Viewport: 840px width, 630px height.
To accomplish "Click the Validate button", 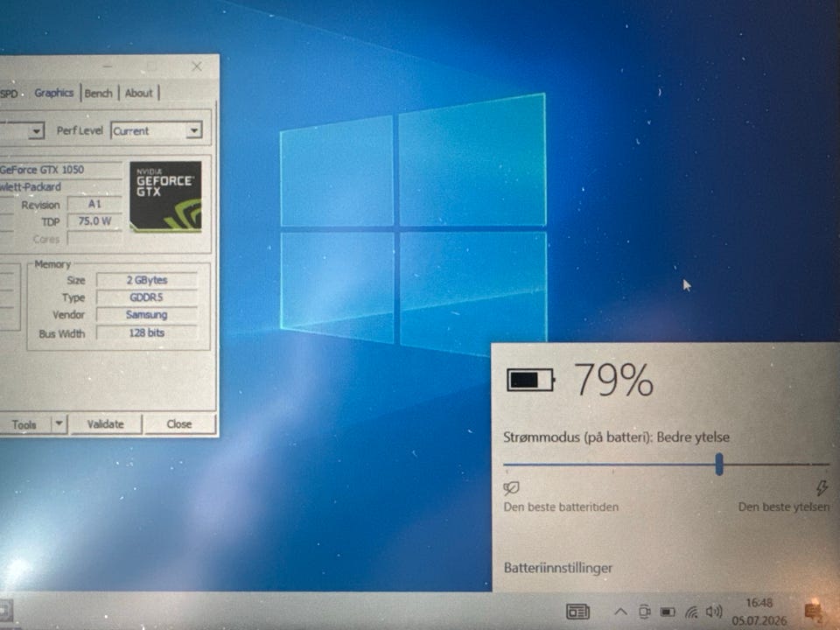I will [x=106, y=424].
